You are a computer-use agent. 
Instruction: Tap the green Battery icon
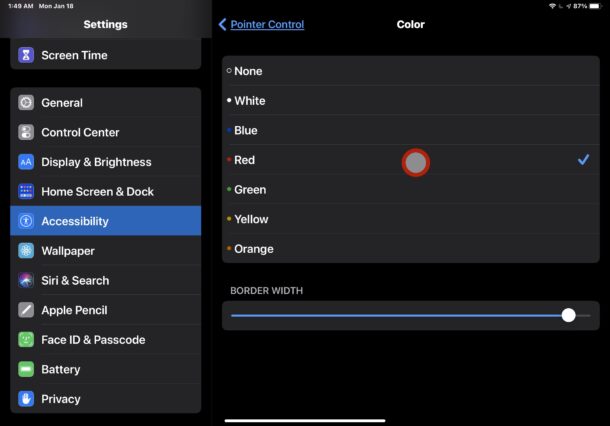26,369
